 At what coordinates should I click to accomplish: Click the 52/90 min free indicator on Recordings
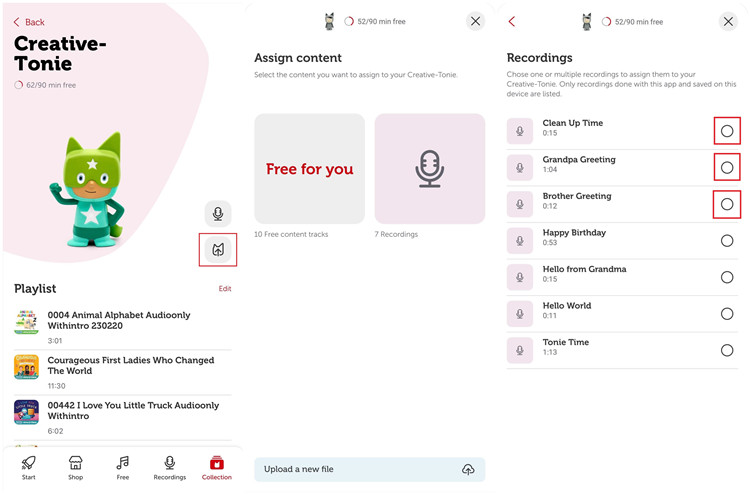point(632,22)
